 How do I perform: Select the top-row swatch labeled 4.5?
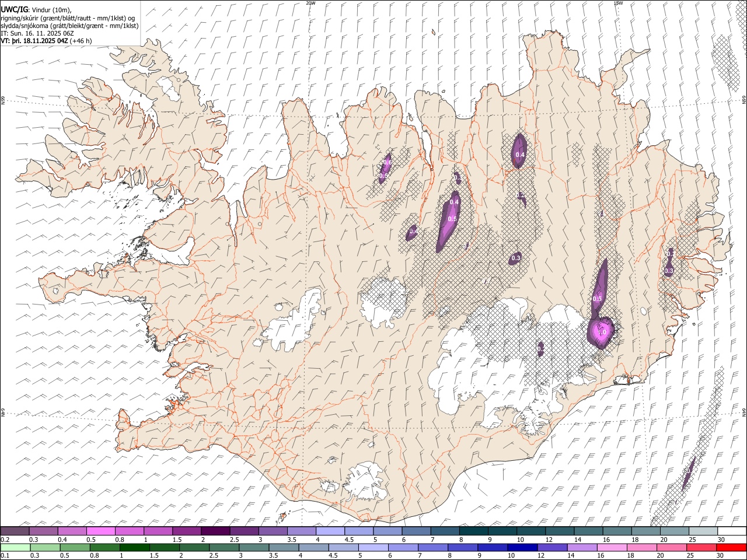click(x=359, y=531)
